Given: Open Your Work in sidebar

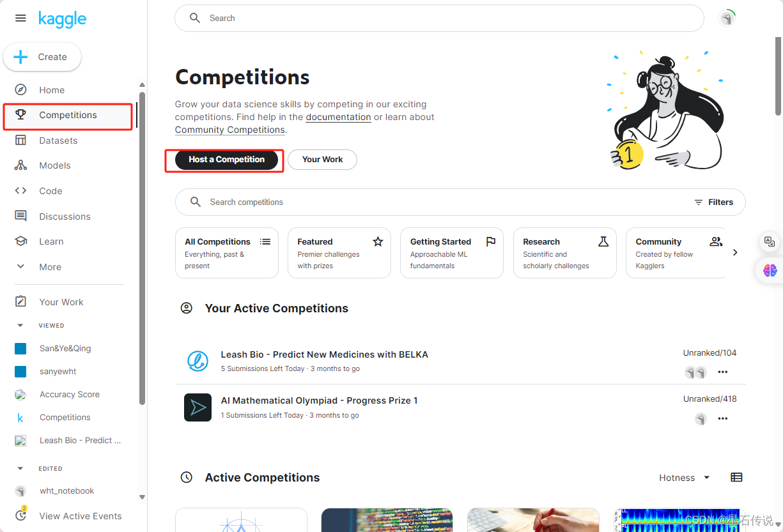Looking at the screenshot, I should pos(61,302).
